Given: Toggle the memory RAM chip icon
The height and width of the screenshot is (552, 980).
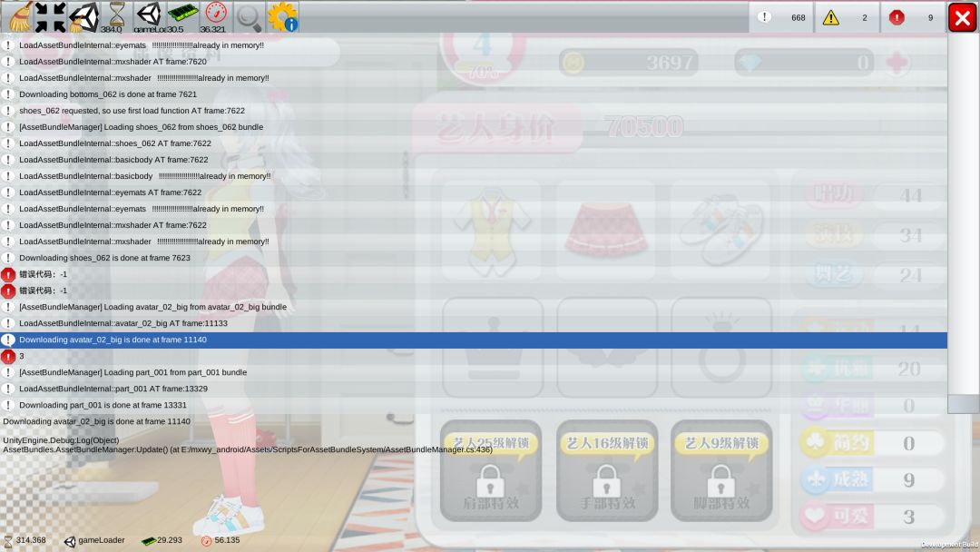Looking at the screenshot, I should [181, 17].
